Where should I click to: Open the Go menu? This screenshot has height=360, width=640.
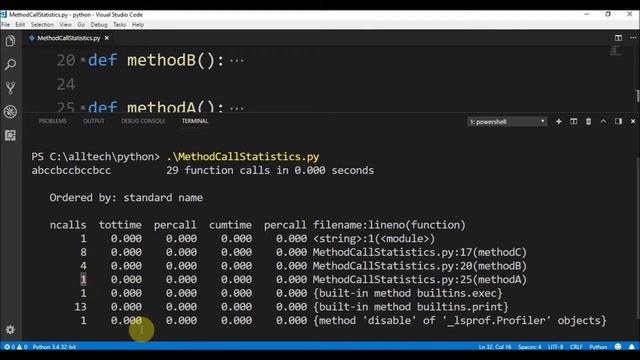[x=81, y=24]
